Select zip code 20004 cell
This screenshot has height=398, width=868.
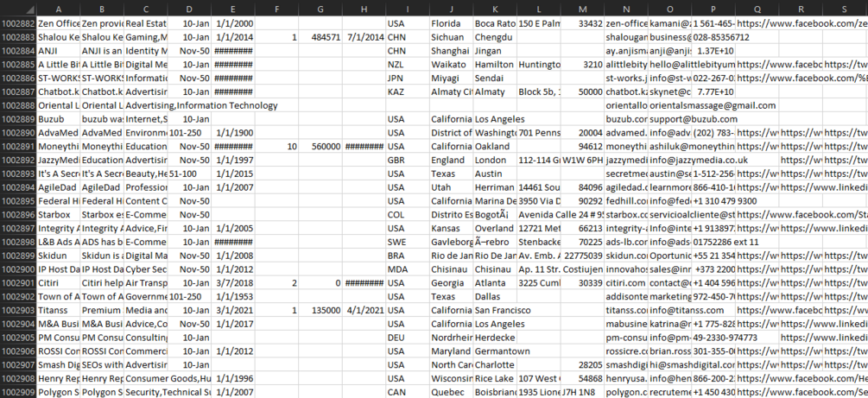[x=582, y=133]
